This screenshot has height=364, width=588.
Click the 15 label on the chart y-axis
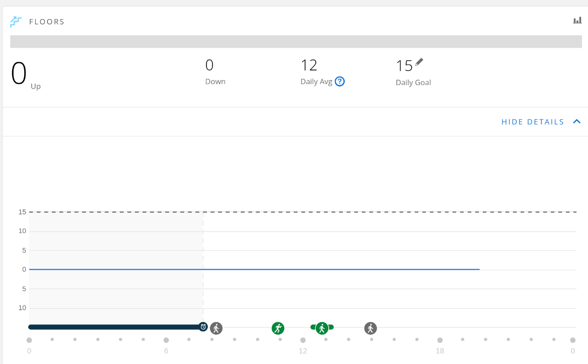pos(22,212)
